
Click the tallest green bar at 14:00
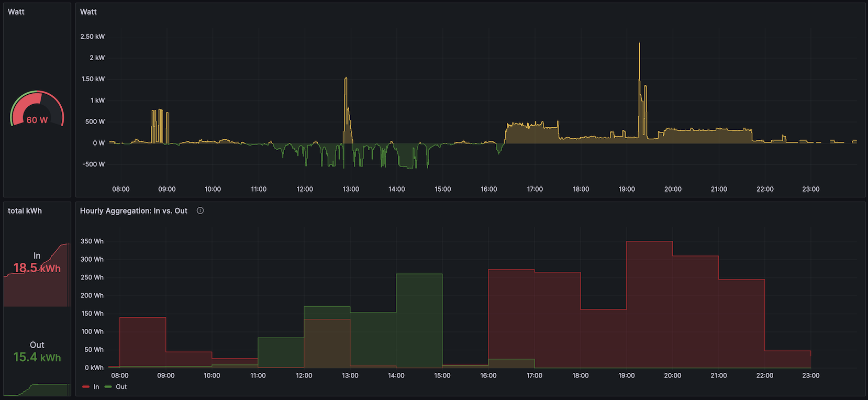[x=419, y=320]
